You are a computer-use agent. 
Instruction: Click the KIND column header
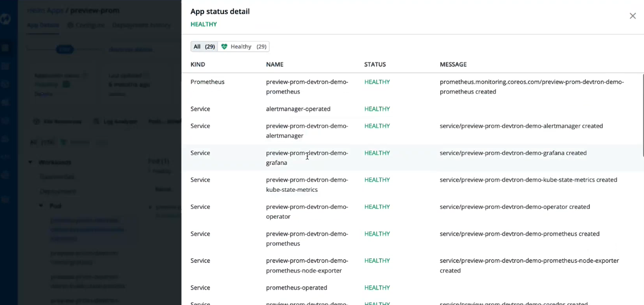pyautogui.click(x=198, y=64)
